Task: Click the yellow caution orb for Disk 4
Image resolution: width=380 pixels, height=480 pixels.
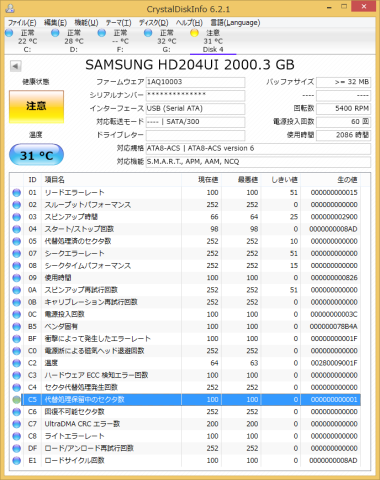Action: click(x=194, y=33)
